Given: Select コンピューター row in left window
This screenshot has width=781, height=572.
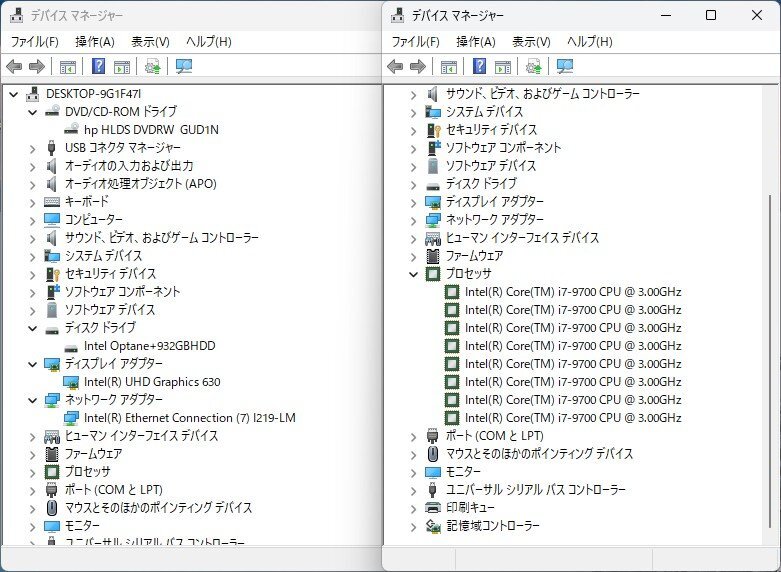Looking at the screenshot, I should [94, 220].
